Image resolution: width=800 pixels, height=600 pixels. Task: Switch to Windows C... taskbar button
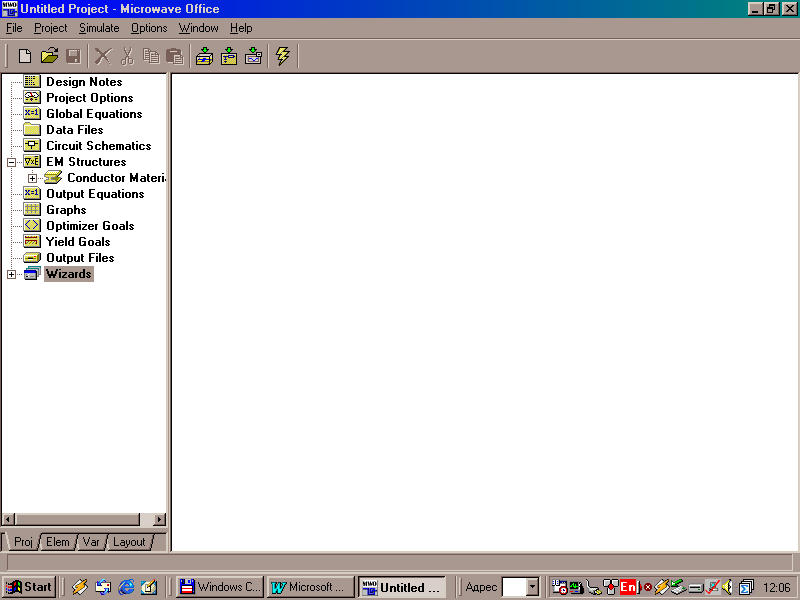(x=220, y=587)
